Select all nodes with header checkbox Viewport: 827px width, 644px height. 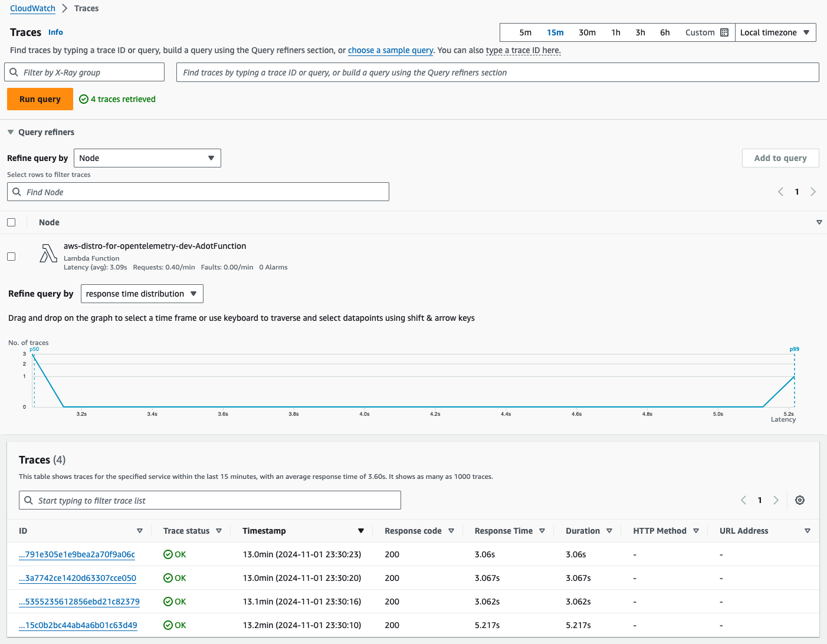(11, 222)
